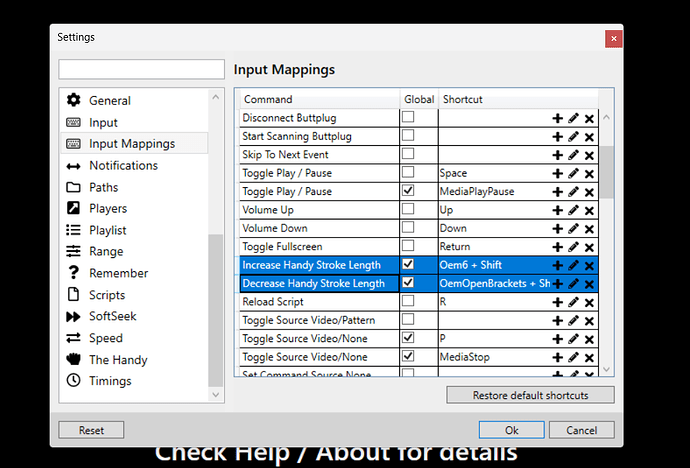
Task: Delete the MediaStop shortcut
Action: point(589,358)
